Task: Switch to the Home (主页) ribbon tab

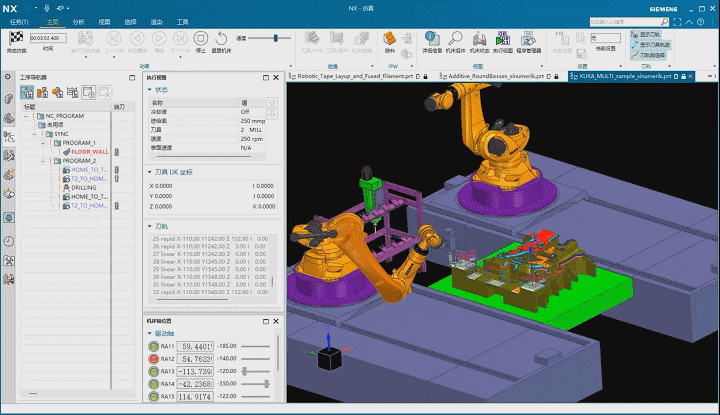Action: click(52, 22)
